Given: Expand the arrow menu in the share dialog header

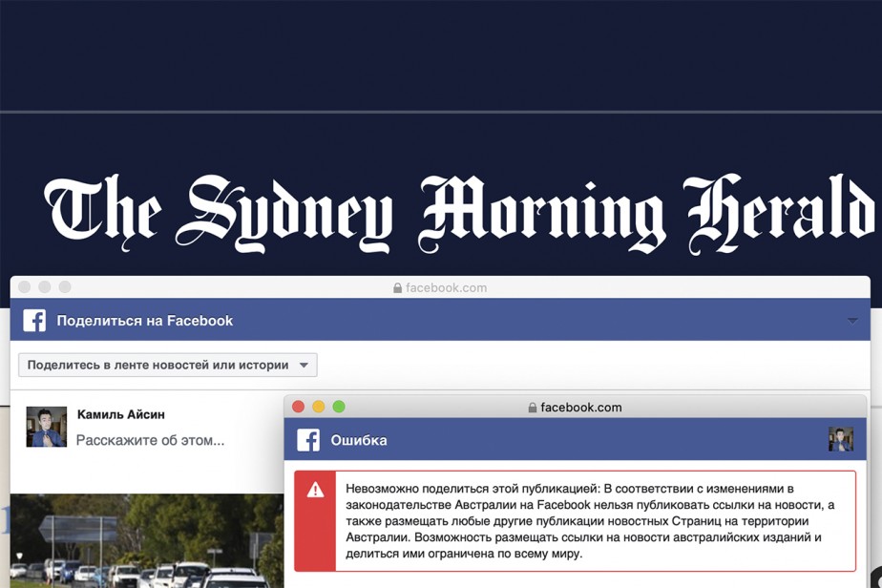Looking at the screenshot, I should (x=852, y=321).
